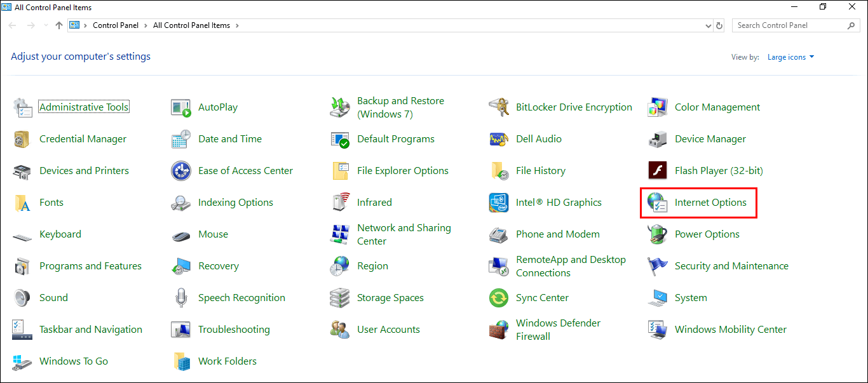Click the Troubleshooting link
This screenshot has height=383, width=868.
click(234, 330)
